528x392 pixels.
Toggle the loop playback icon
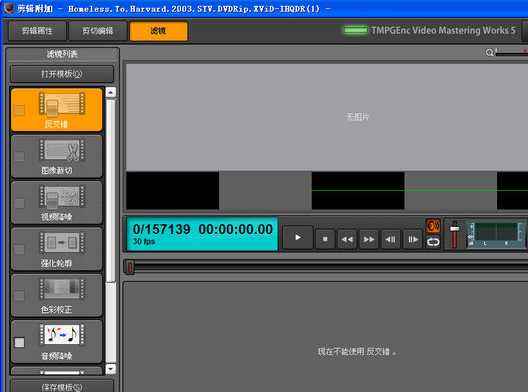[433, 242]
